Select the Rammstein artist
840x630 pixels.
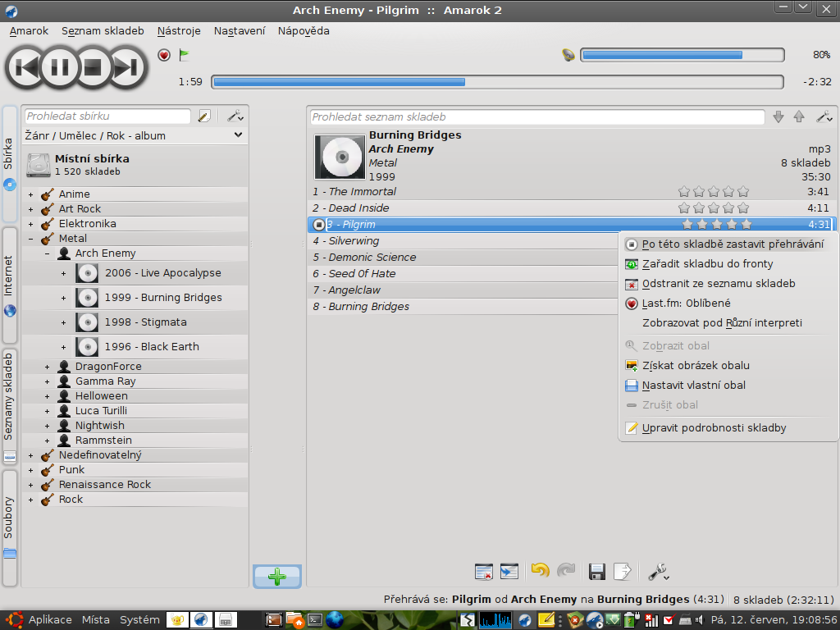pyautogui.click(x=103, y=440)
